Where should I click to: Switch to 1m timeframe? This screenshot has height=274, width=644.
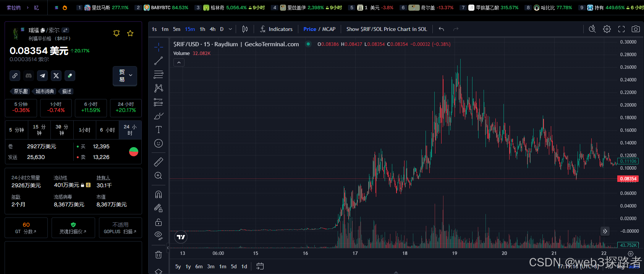coord(165,29)
